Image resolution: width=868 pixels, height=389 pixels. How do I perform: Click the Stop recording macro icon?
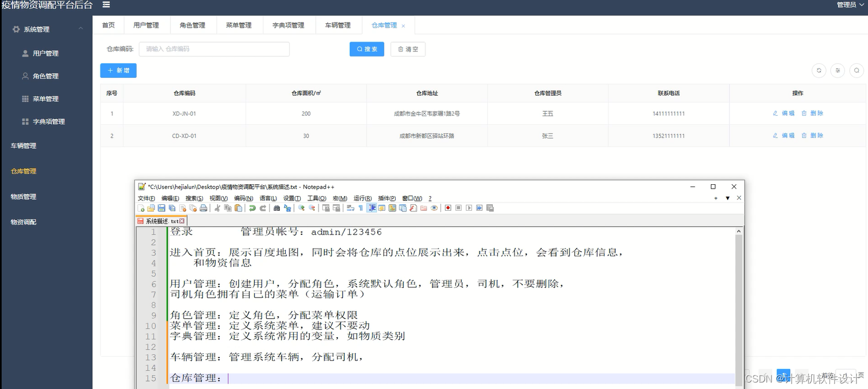pyautogui.click(x=458, y=208)
